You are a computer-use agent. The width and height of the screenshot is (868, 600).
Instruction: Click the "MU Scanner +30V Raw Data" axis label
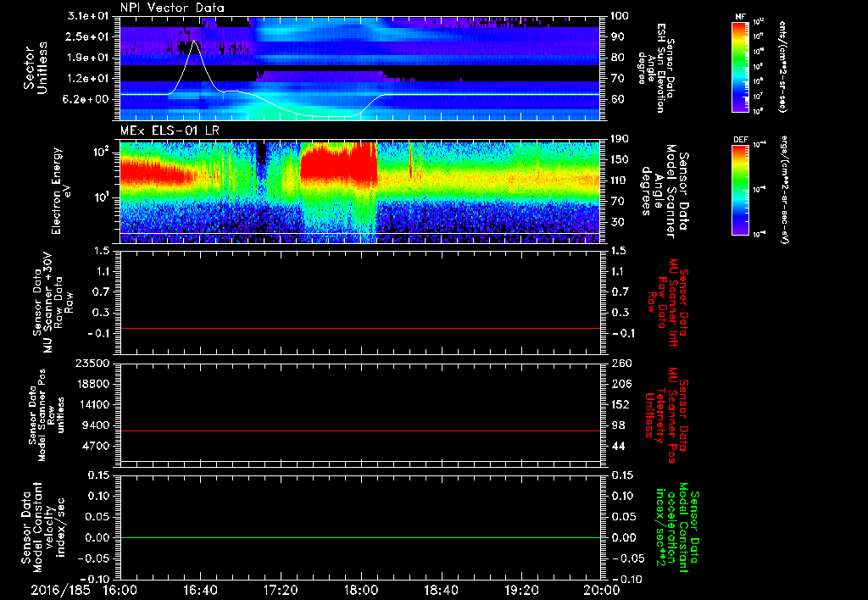(53, 303)
